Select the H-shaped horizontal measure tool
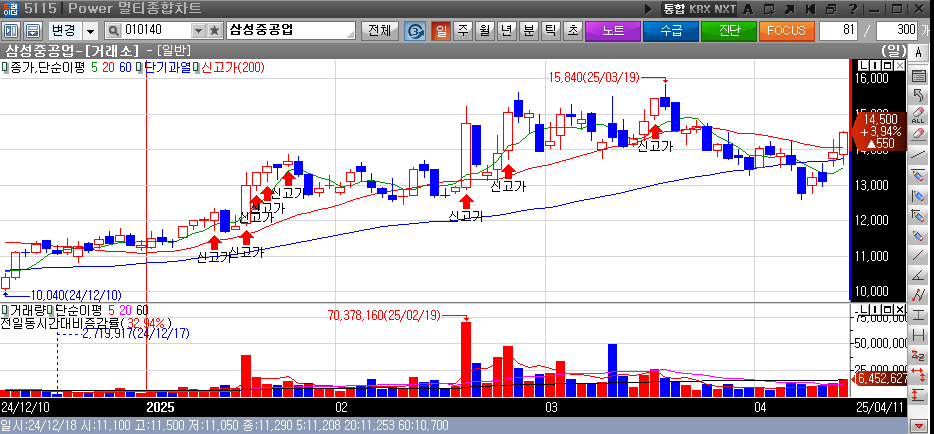The width and height of the screenshot is (934, 434). click(x=918, y=335)
